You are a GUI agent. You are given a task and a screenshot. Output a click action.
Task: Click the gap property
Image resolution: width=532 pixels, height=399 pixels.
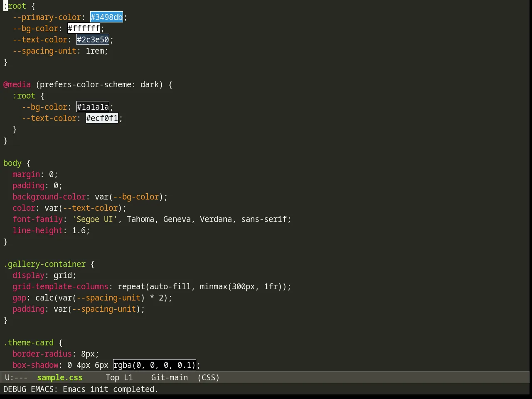tap(19, 298)
